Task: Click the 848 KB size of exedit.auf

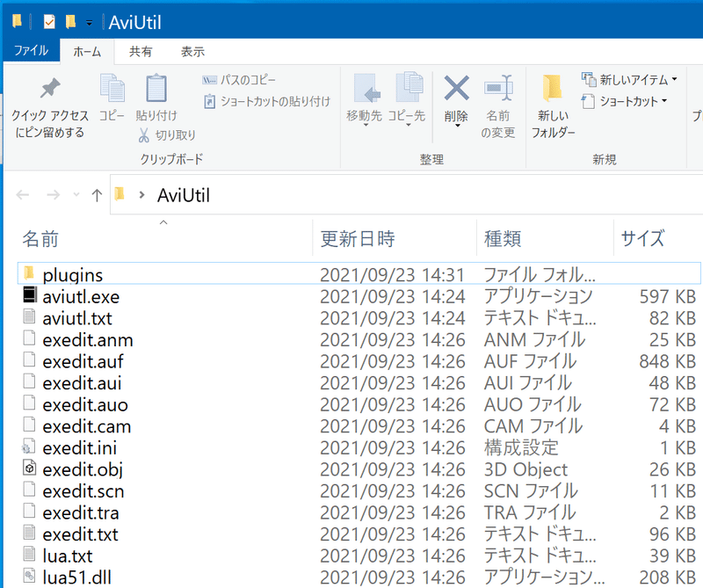Action: (x=668, y=361)
